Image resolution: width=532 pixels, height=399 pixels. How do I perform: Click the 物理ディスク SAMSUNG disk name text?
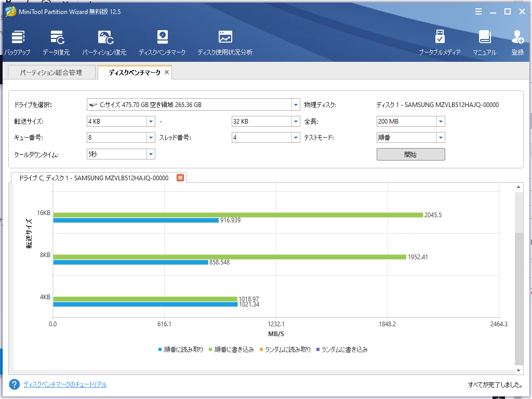(437, 105)
